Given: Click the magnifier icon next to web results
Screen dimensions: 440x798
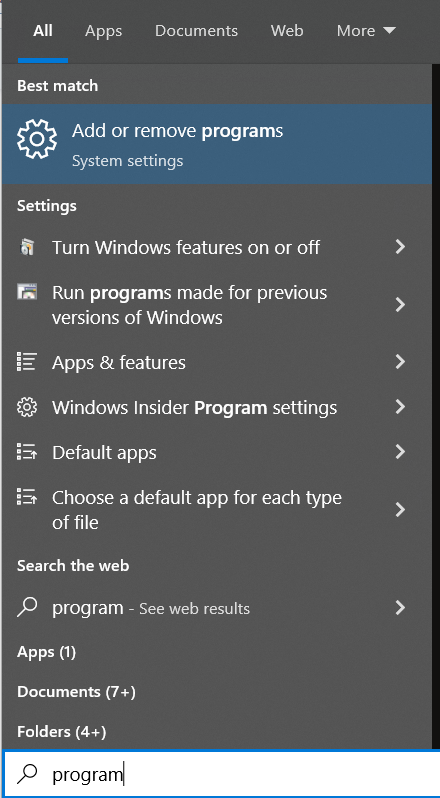Looking at the screenshot, I should [x=27, y=607].
